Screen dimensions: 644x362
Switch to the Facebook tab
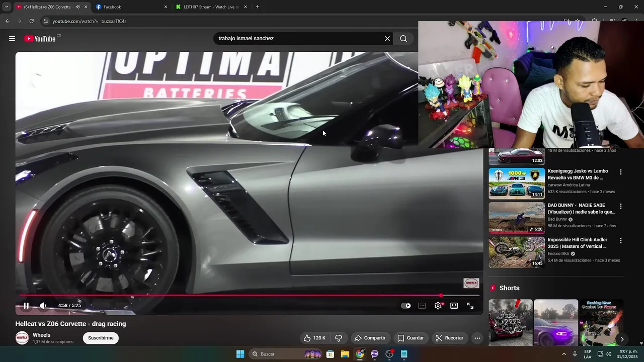[132, 7]
